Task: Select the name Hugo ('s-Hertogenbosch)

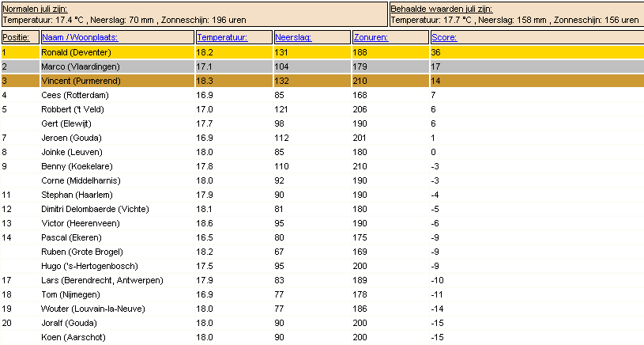Action: pyautogui.click(x=89, y=266)
